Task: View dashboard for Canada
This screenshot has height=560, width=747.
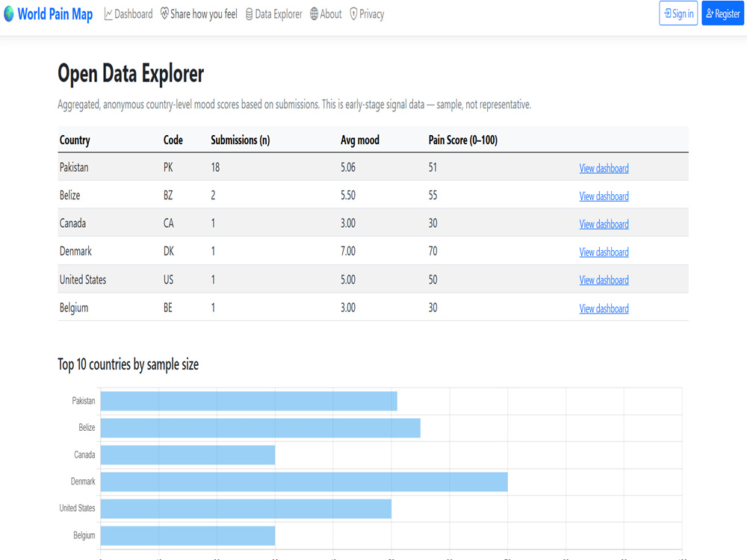Action: pos(604,224)
